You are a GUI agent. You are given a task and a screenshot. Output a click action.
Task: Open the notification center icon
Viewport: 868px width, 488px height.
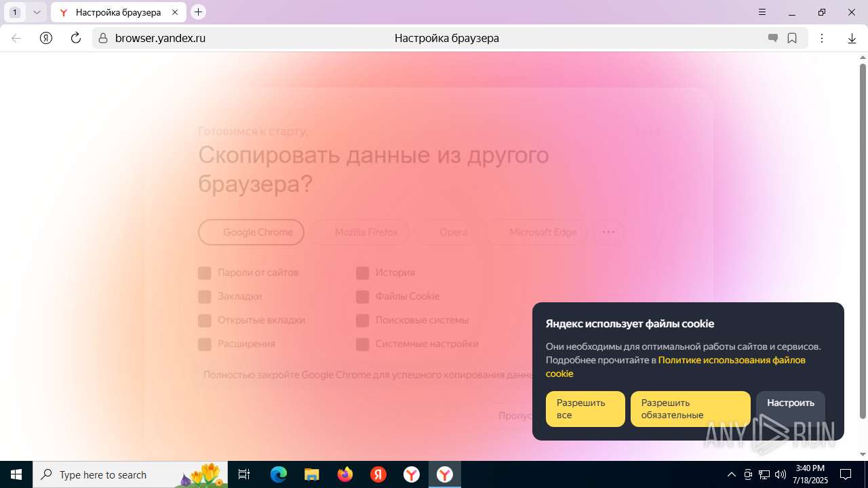pyautogui.click(x=846, y=474)
